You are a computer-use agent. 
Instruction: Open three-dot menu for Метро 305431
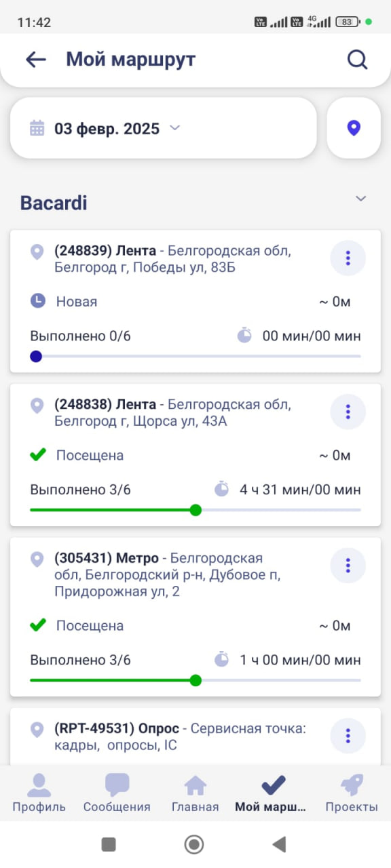coord(348,565)
